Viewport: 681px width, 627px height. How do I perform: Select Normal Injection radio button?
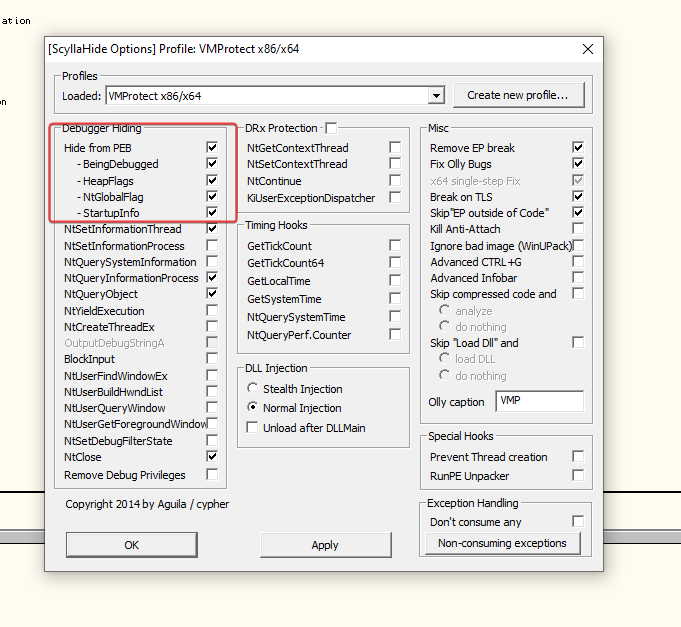coord(252,407)
